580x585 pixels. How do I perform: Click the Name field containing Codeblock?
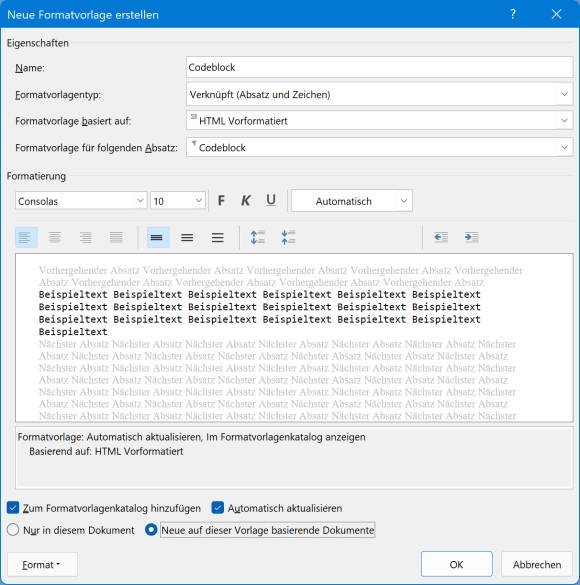[379, 68]
